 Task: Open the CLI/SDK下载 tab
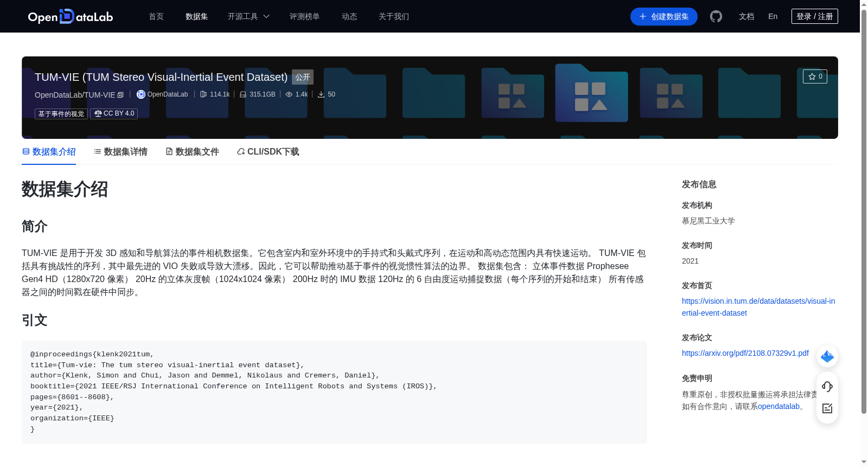click(268, 152)
